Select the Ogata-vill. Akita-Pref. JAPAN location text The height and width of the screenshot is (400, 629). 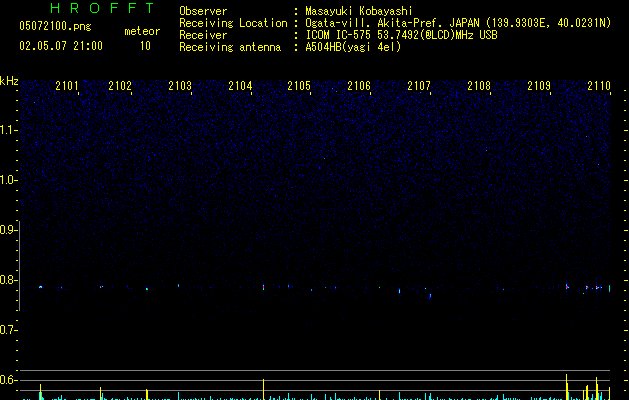point(458,23)
